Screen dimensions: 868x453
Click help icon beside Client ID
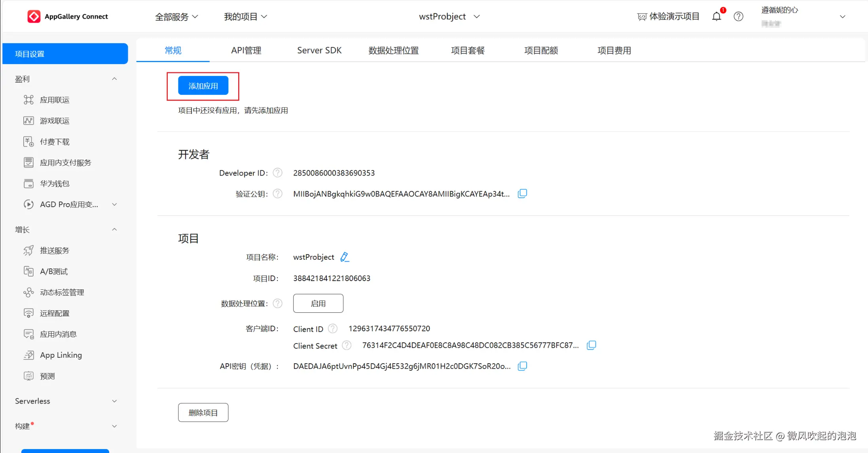click(333, 328)
